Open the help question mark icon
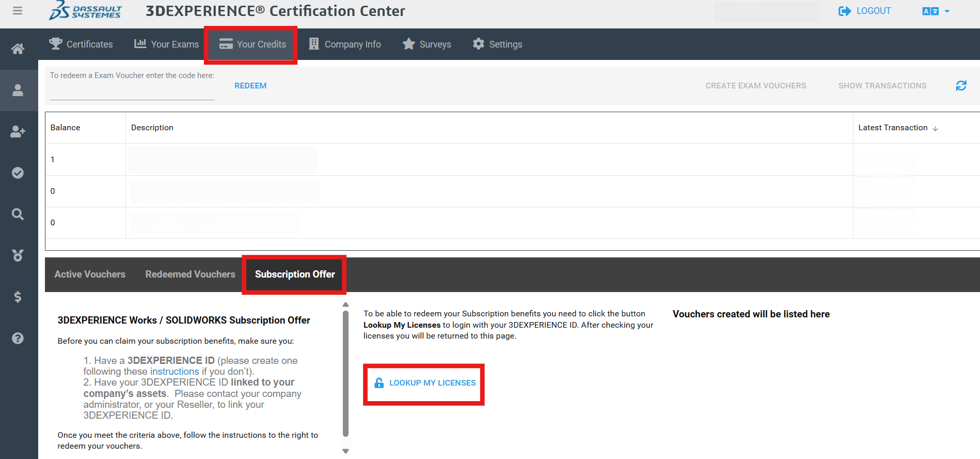This screenshot has width=980, height=459. tap(18, 338)
